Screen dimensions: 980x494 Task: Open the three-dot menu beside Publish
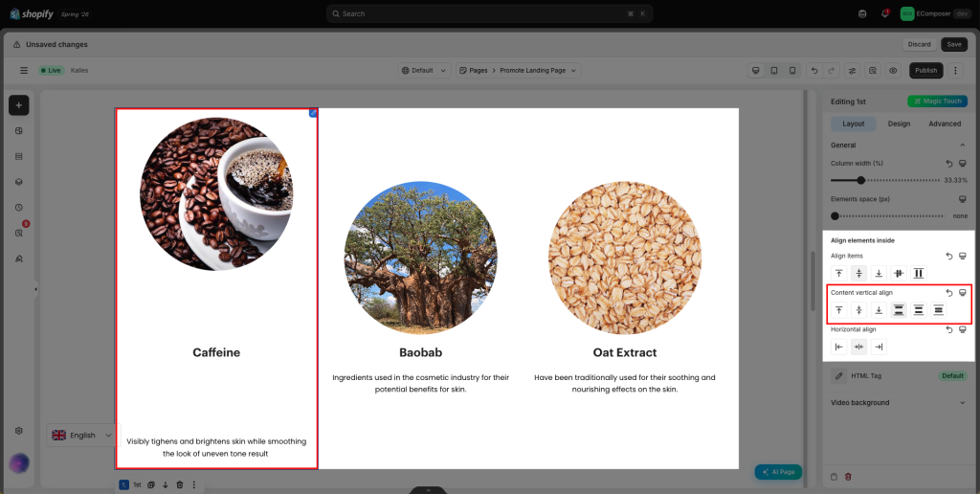point(956,71)
